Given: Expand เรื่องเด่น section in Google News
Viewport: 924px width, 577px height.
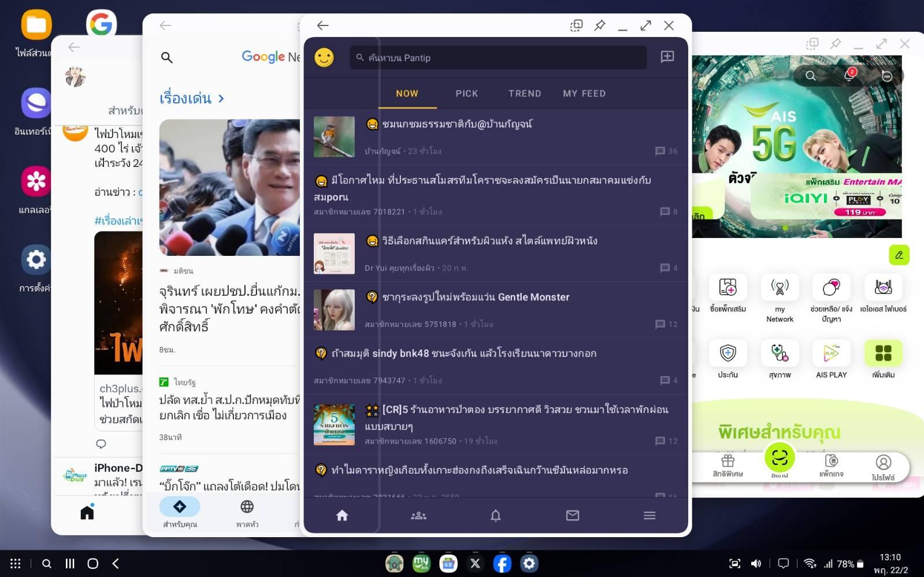Looking at the screenshot, I should [x=192, y=98].
